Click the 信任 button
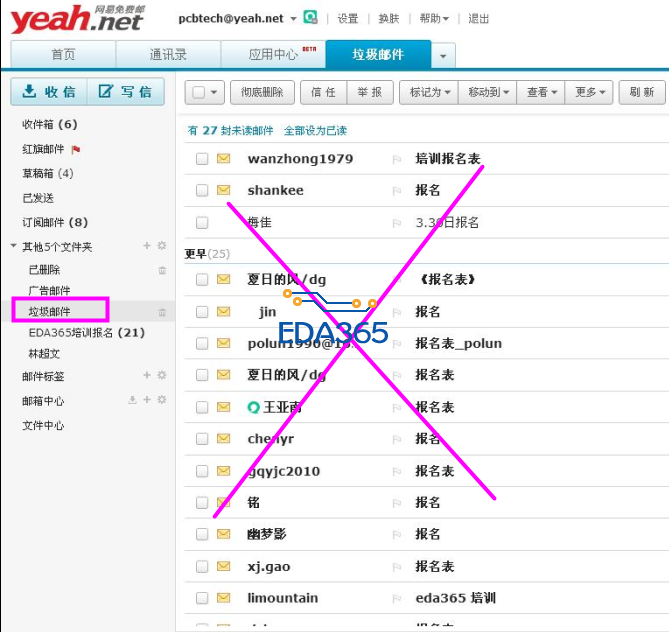Image resolution: width=669 pixels, height=632 pixels. click(x=323, y=92)
